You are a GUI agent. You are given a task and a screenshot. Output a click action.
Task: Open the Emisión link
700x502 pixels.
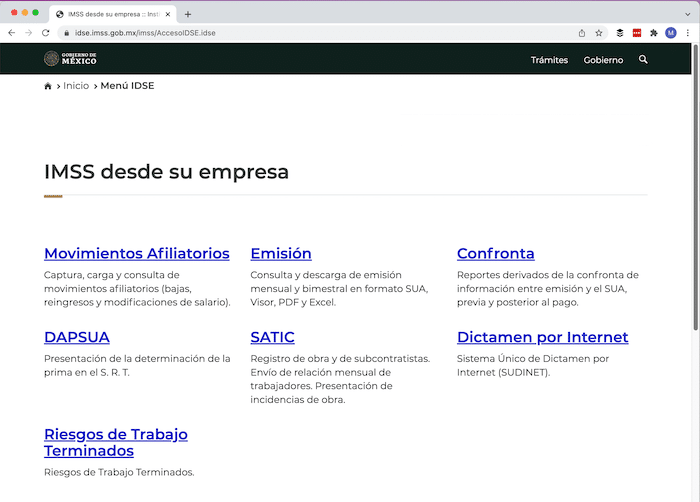point(281,253)
